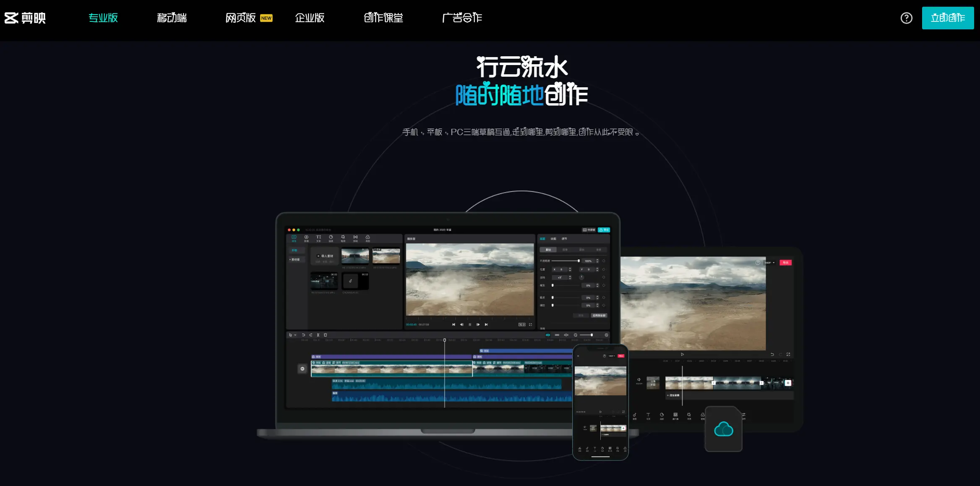Select the 文本 text tool in the editor toolbar
This screenshot has height=486, width=980.
coord(319,238)
